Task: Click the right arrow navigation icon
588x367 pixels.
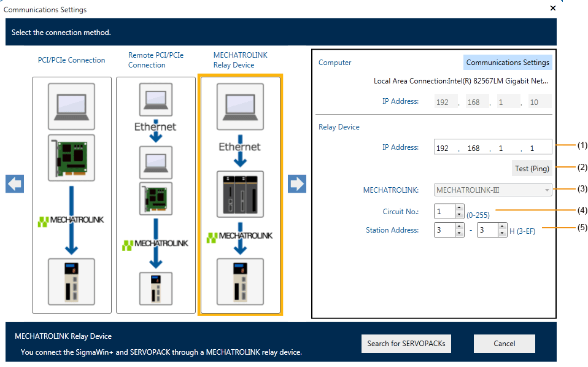Action: [x=297, y=183]
